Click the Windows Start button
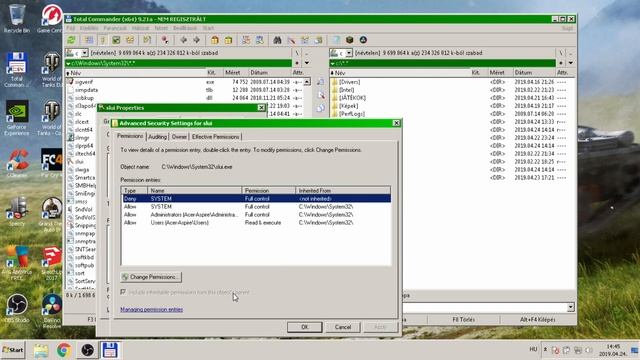Screen dimensions: 640x360 point(13,350)
